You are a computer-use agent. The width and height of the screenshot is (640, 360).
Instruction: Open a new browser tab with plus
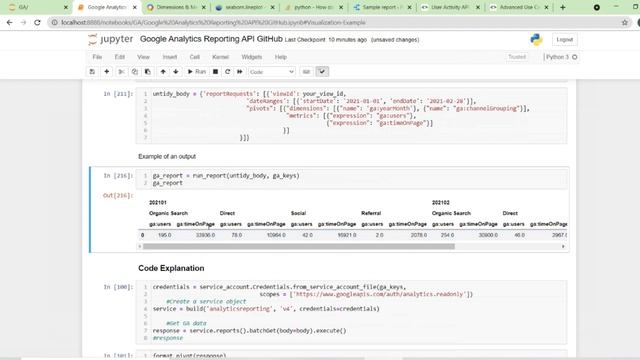[x=562, y=7]
